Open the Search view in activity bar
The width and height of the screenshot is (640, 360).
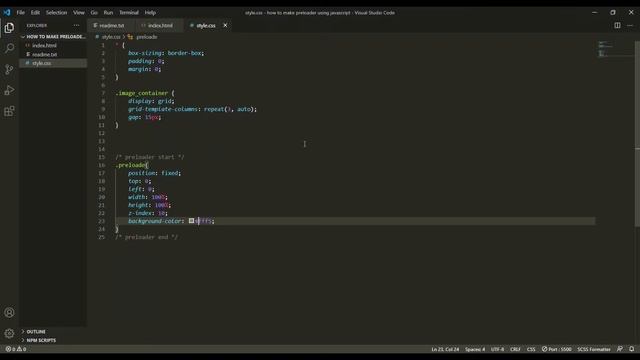9,48
